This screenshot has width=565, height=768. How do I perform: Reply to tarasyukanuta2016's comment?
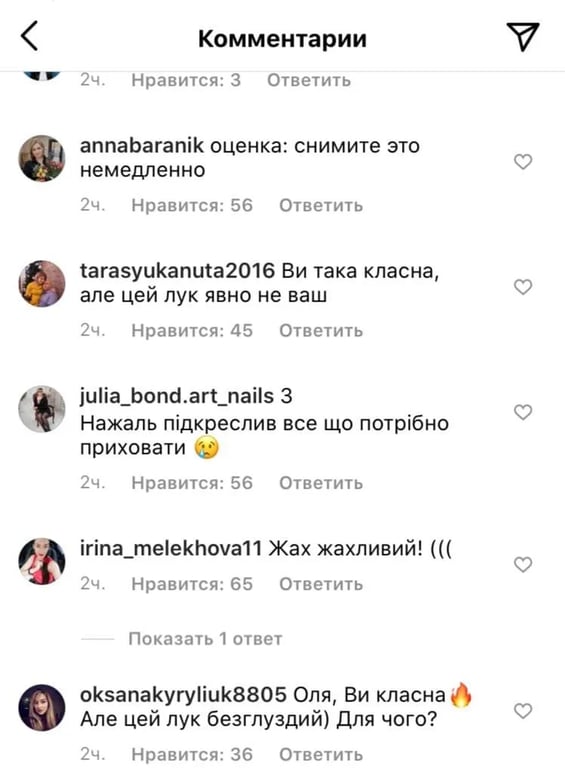pos(321,331)
